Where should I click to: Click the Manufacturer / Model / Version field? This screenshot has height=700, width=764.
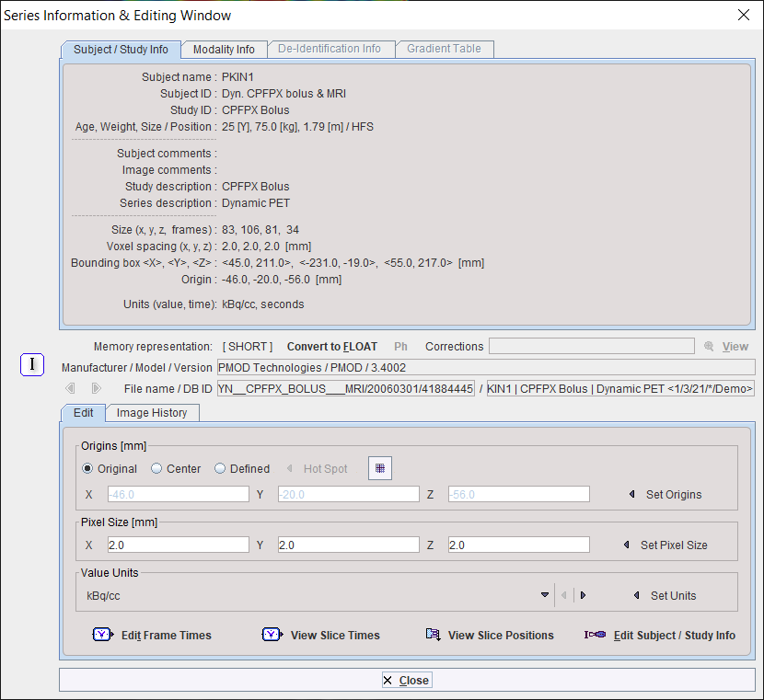[486, 367]
